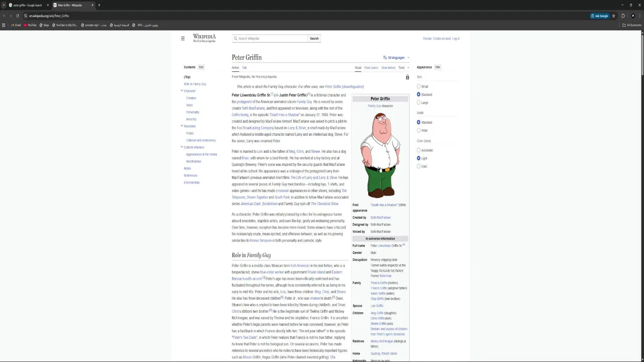The width and height of the screenshot is (644, 362).
Task: Click the Create account link
Action: click(x=442, y=38)
